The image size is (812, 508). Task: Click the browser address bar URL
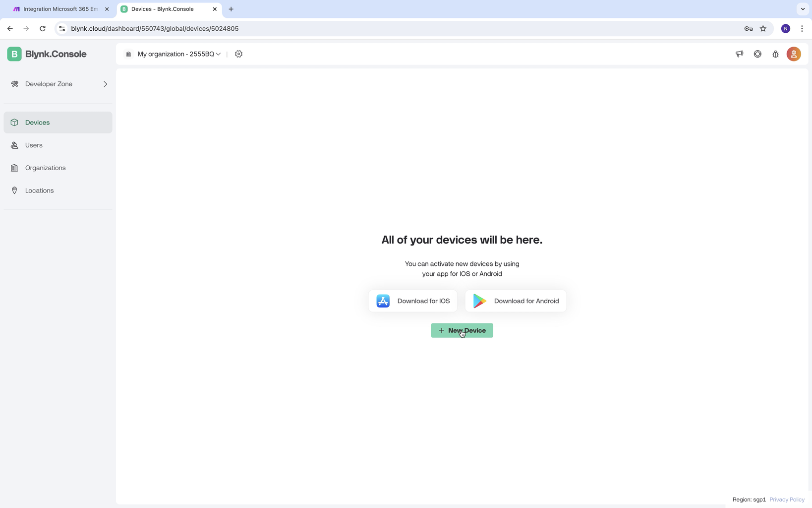point(155,29)
